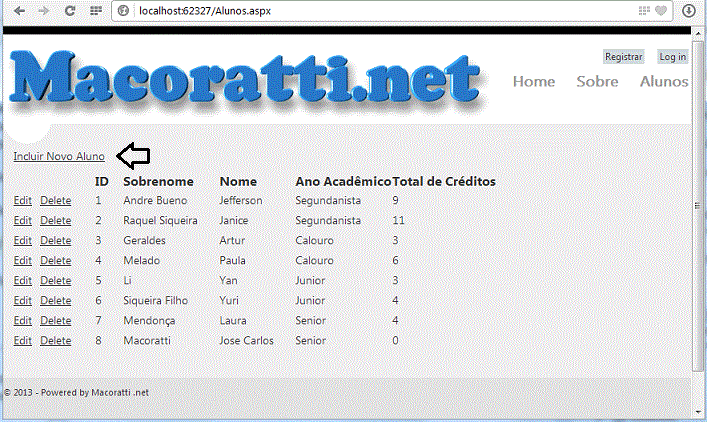Go back with the browser back arrow
Viewport: 707px width, 422px height.
(x=19, y=10)
